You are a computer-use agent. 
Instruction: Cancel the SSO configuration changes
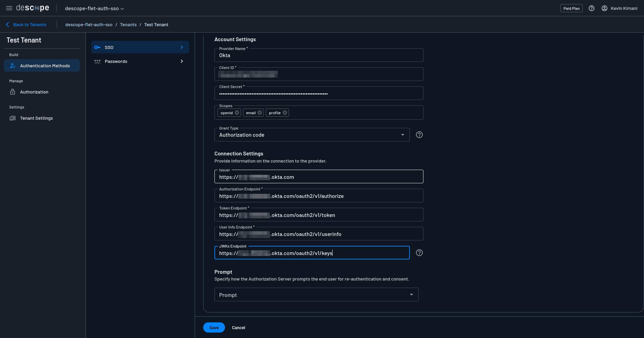coord(238,327)
